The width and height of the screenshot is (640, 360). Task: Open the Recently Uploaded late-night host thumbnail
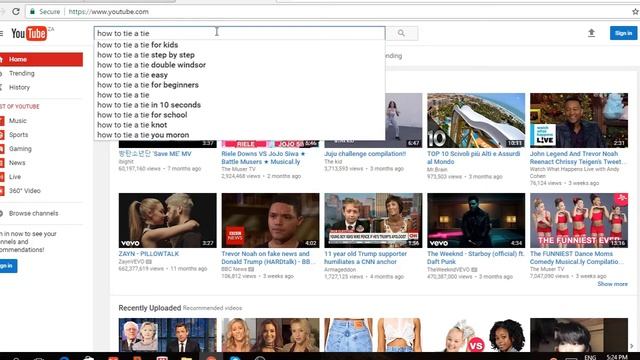167,335
